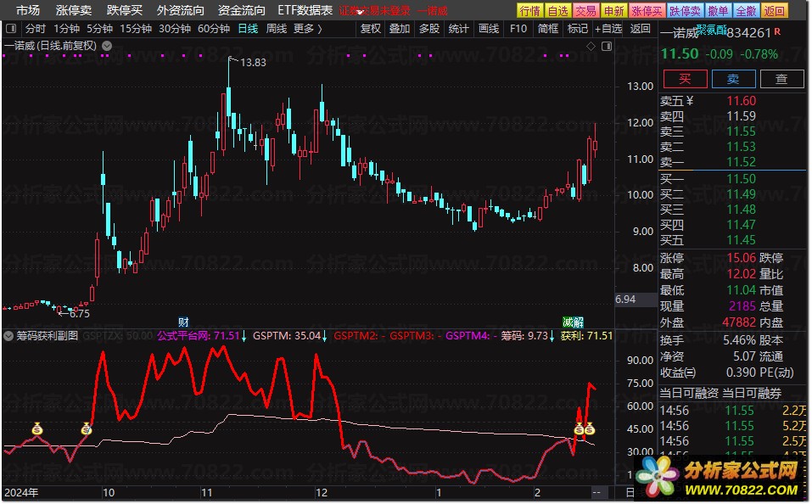The image size is (812, 504).
Task: Click the 查 query button
Action: click(781, 79)
